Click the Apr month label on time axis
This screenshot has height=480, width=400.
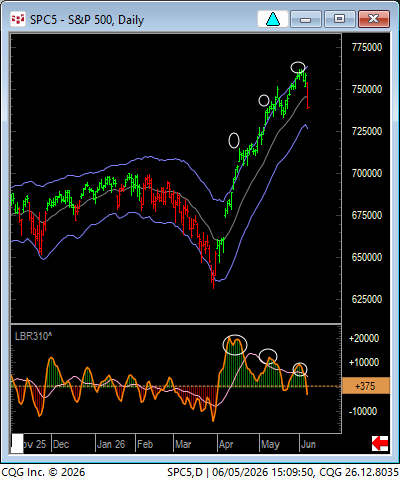(226, 444)
